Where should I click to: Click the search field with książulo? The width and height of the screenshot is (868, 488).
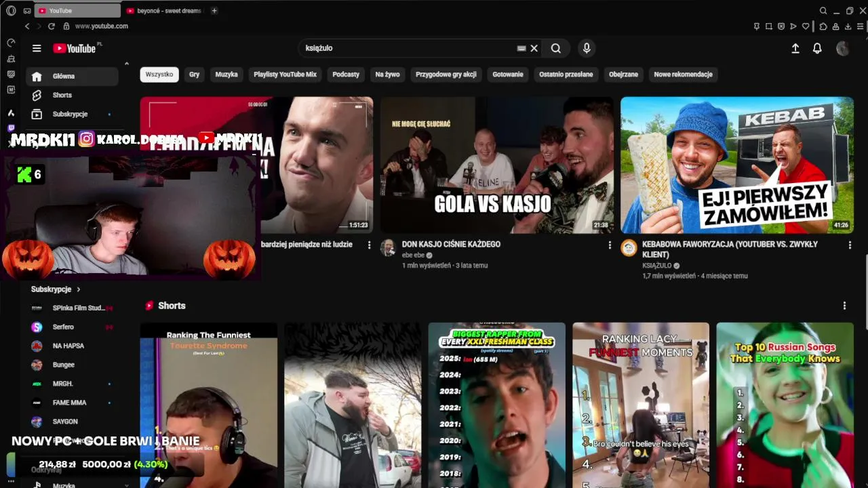click(x=410, y=48)
